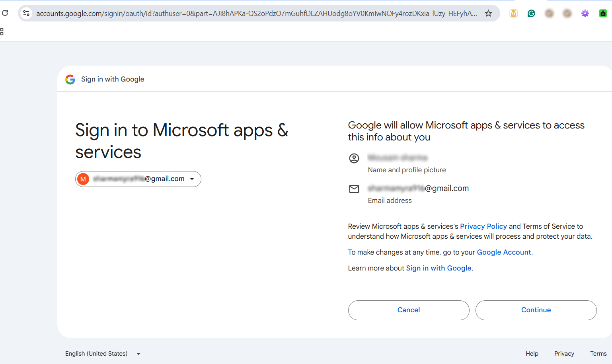Click the second blurred brown extension icon

click(567, 13)
